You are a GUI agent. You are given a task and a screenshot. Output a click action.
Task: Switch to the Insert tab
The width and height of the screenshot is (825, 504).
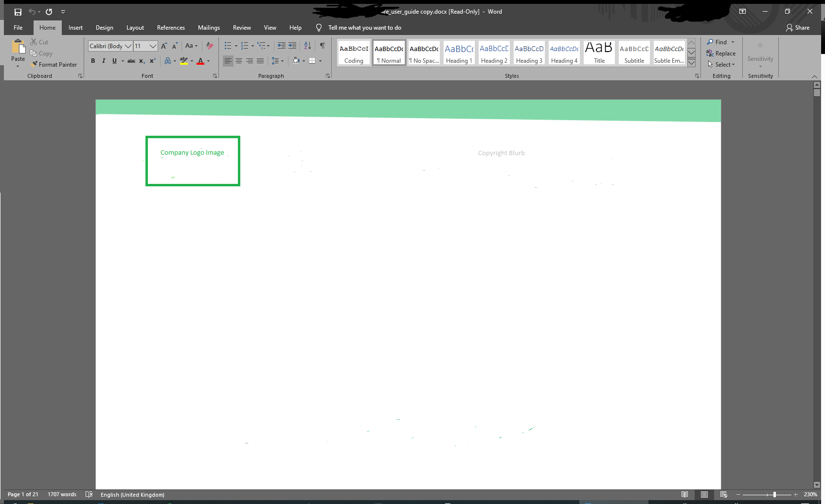[x=75, y=28]
